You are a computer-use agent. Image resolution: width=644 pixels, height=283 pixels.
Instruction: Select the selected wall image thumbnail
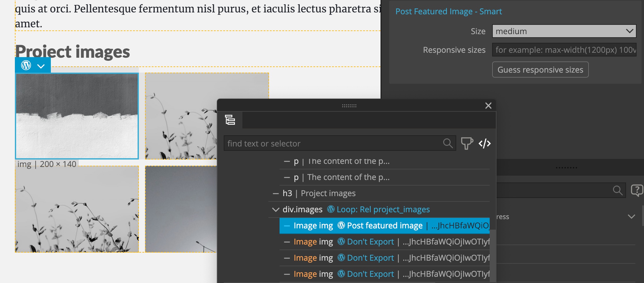[77, 116]
